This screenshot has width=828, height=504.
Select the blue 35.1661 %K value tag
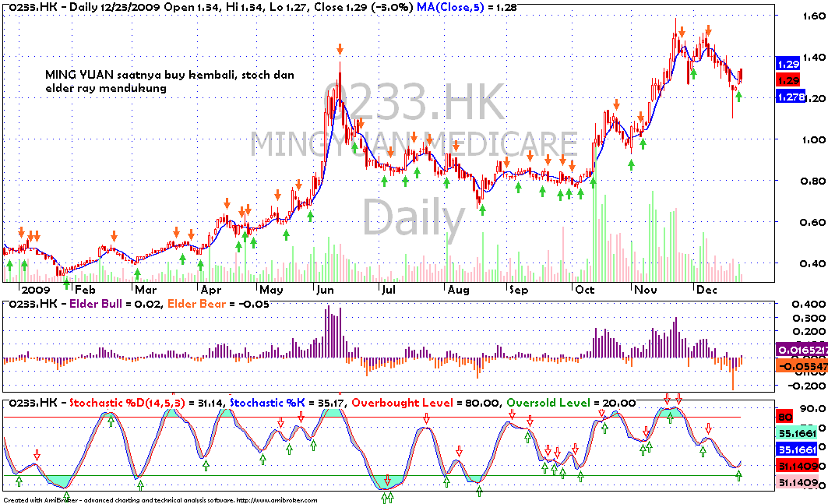(x=796, y=449)
